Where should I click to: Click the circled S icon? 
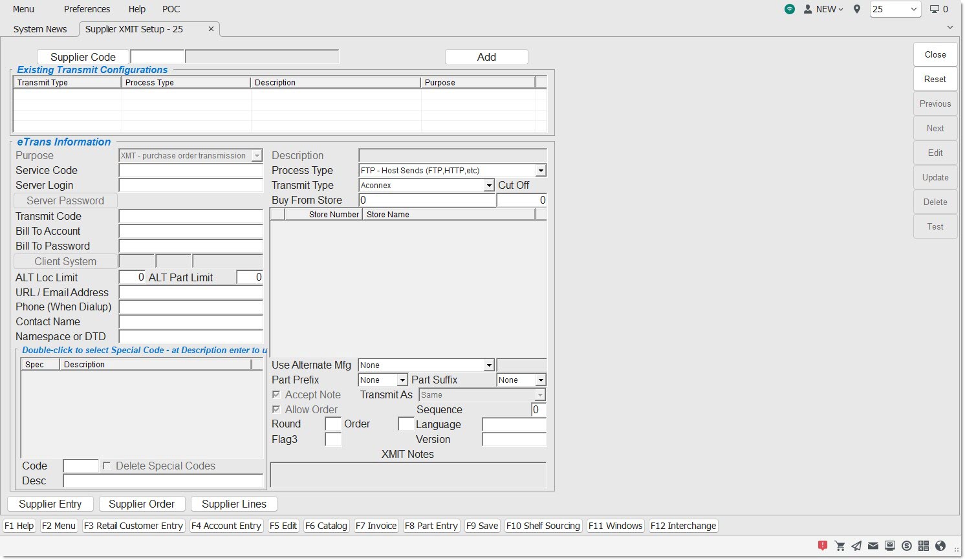[x=907, y=546]
